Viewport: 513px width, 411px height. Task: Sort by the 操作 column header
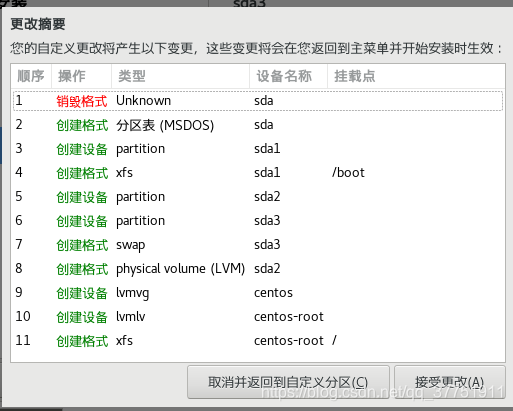coord(82,76)
